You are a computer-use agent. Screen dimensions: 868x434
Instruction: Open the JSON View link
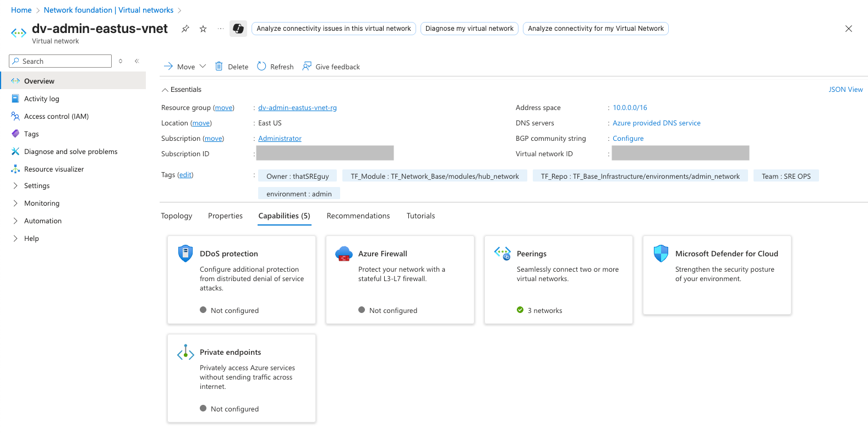point(845,90)
